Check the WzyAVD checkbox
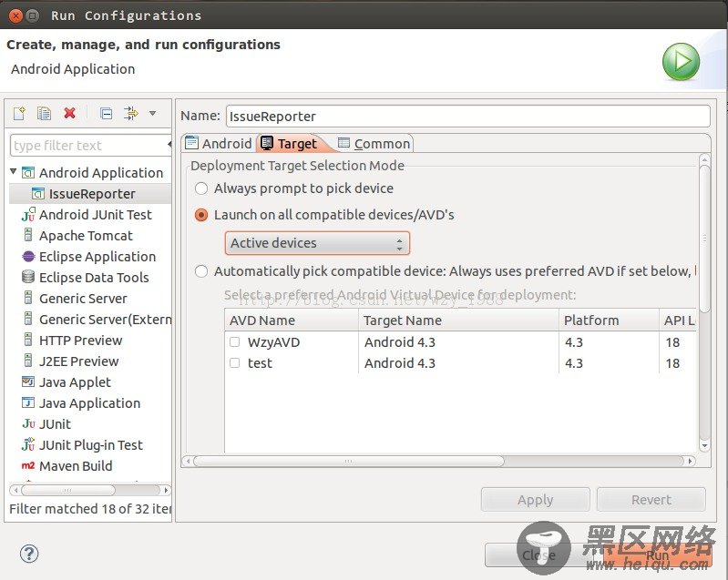Screen dimensions: 728x580 click(x=235, y=342)
